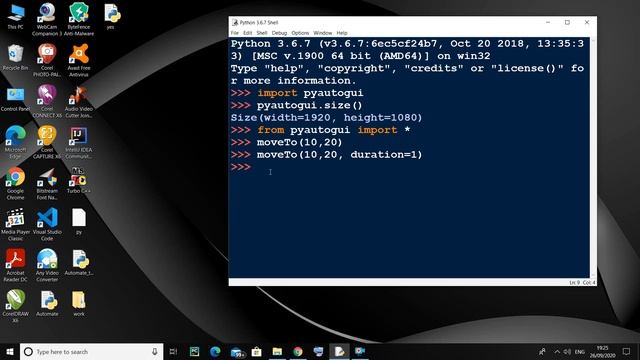The height and width of the screenshot is (360, 640).
Task: Open Google Chrome from the taskbar
Action: coord(298,351)
